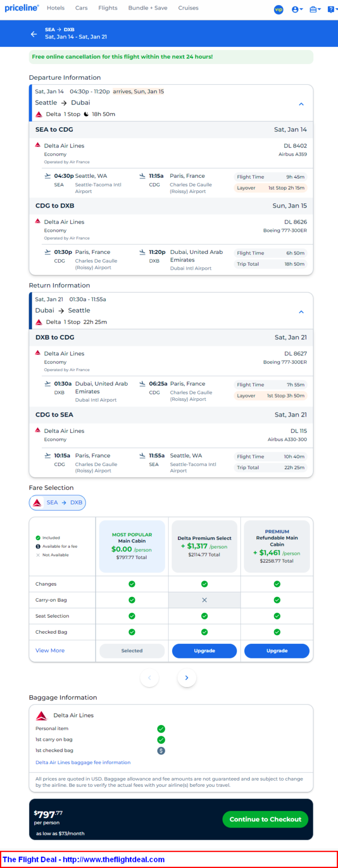
Task: Click the Available for a fee legend icon
Action: pyautogui.click(x=38, y=546)
